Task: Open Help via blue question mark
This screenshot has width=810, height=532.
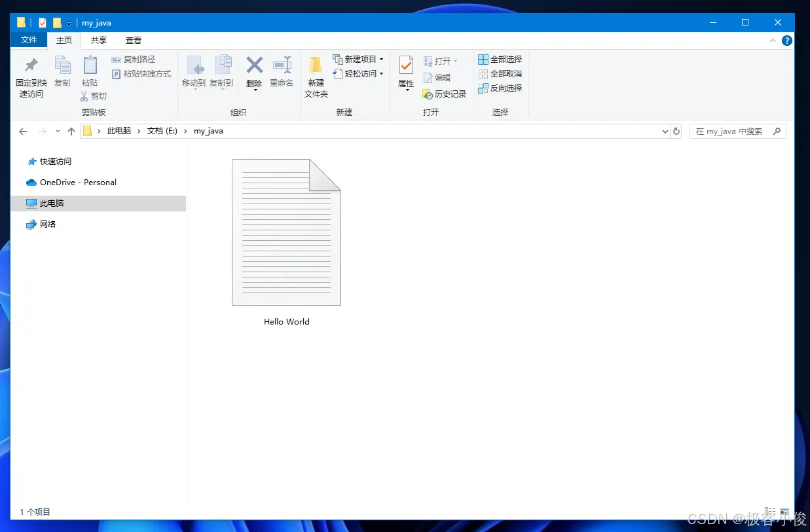Action: pyautogui.click(x=787, y=41)
